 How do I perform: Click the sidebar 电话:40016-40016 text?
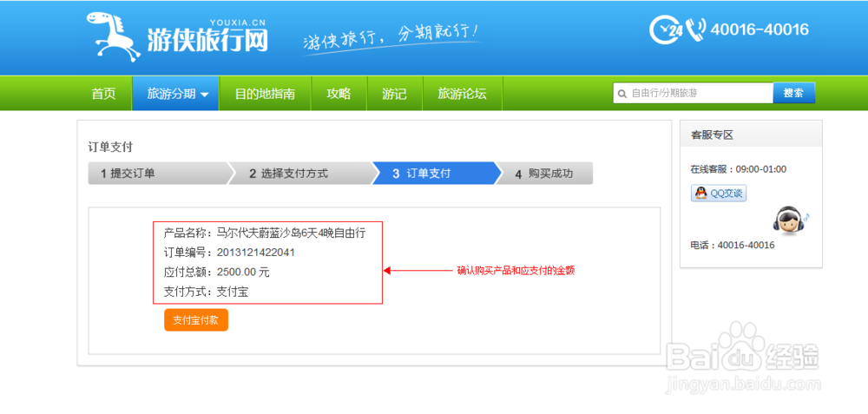click(733, 246)
